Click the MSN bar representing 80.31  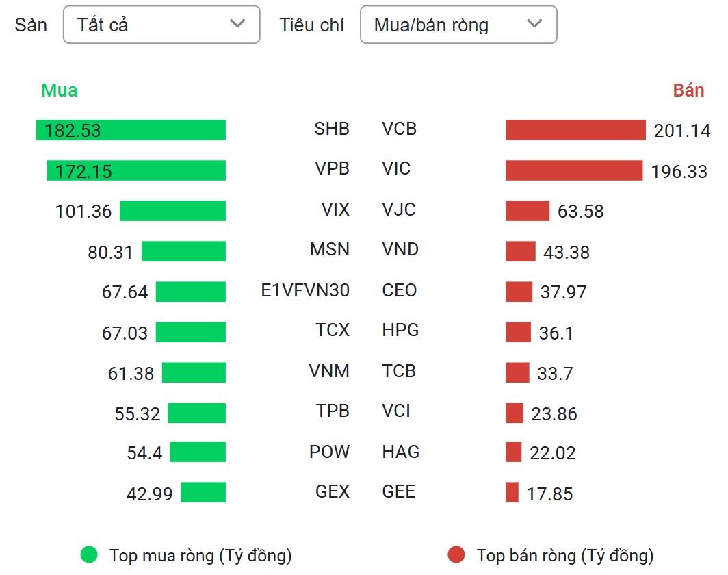click(x=183, y=251)
